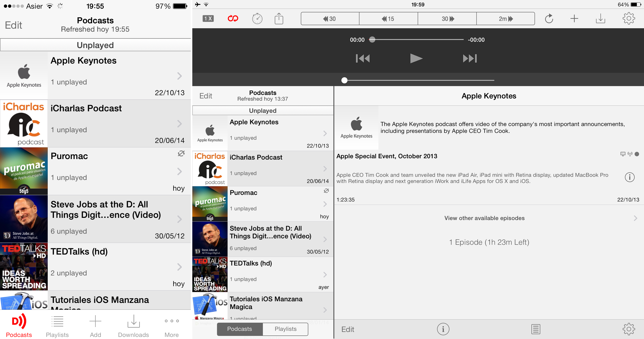Switch to Playlists segment on iPad
The image size is (644, 339).
[285, 329]
